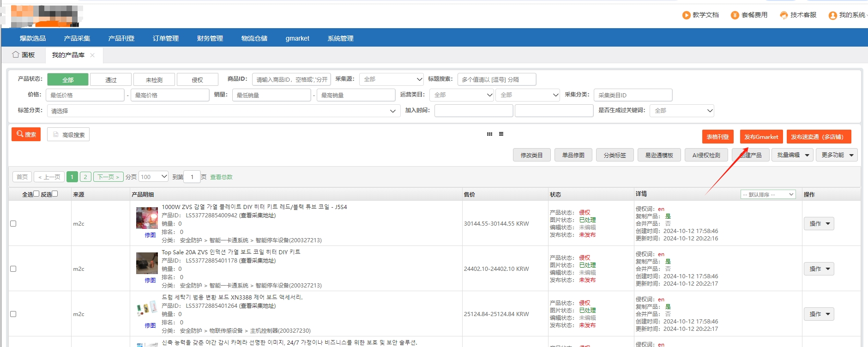Image resolution: width=868 pixels, height=347 pixels.
Task: Open 物流仓储 menu
Action: pyautogui.click(x=254, y=38)
